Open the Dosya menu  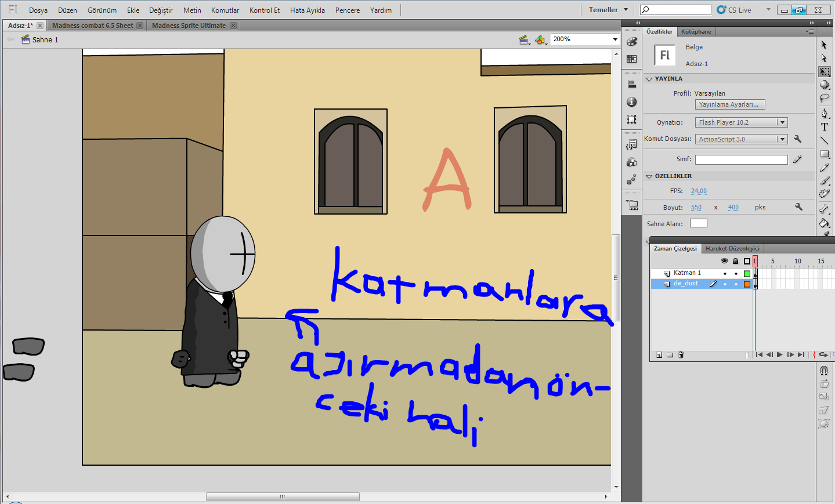point(38,10)
